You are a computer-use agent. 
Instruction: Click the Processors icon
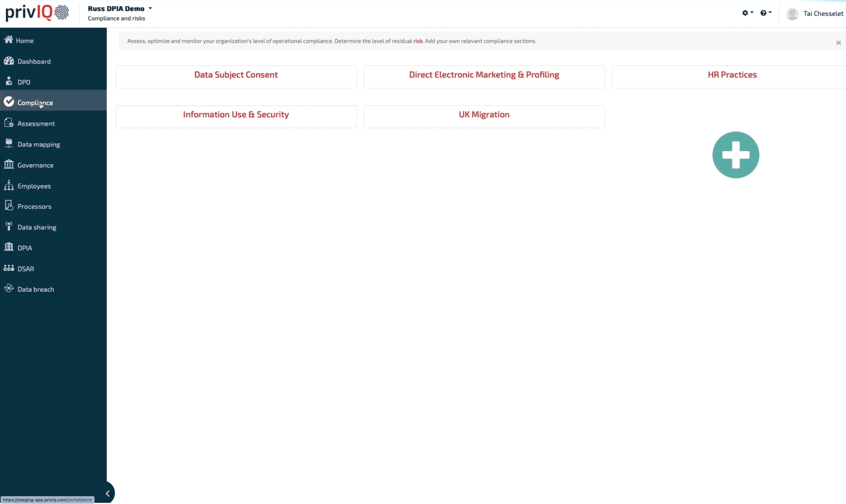click(8, 205)
